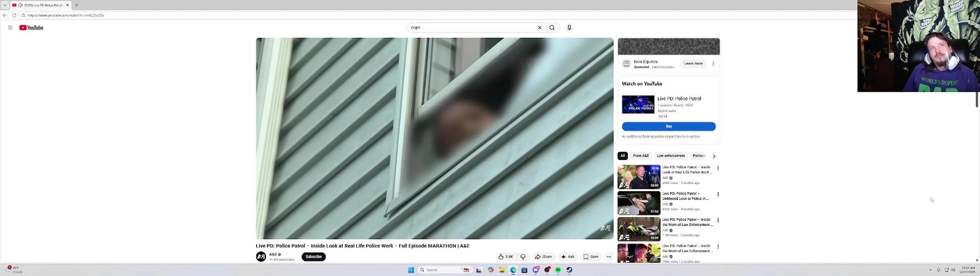980x276 pixels.
Task: Open Spotify from the taskbar
Action: pyautogui.click(x=558, y=270)
